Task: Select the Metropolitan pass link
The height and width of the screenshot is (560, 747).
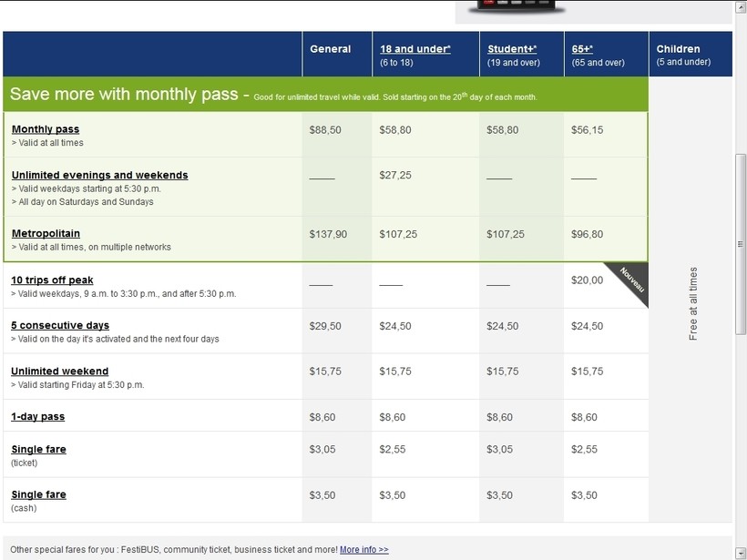Action: [46, 234]
